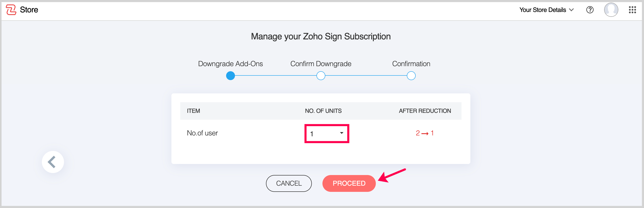Click the No.of user item row
This screenshot has width=644, height=208.
click(202, 133)
